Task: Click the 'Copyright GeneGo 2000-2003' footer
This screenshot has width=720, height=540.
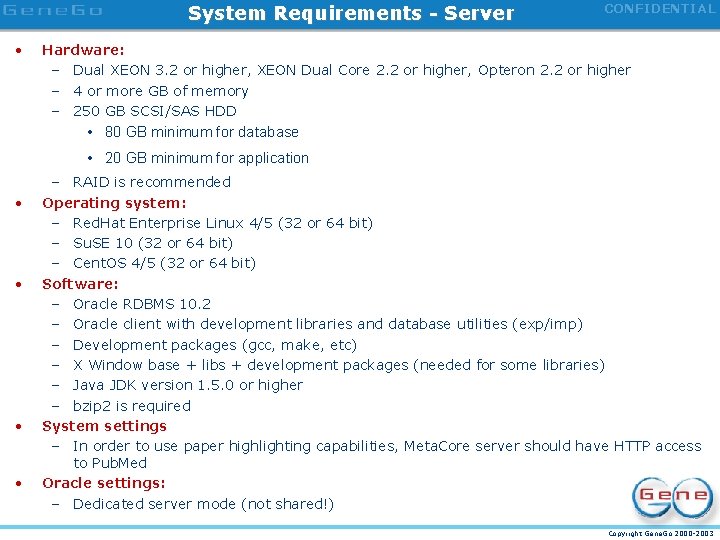Action: point(661,534)
